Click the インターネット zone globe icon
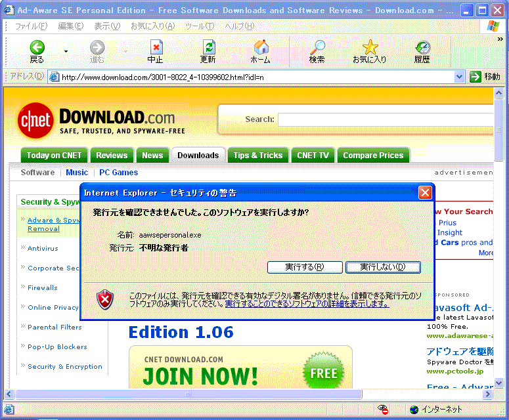The image size is (509, 420). pos(414,409)
